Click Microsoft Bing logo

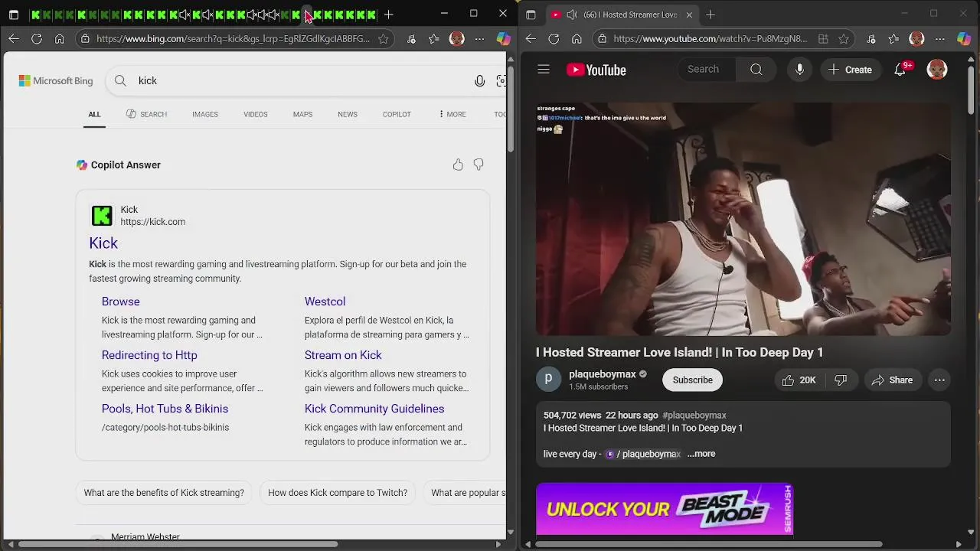pyautogui.click(x=56, y=80)
